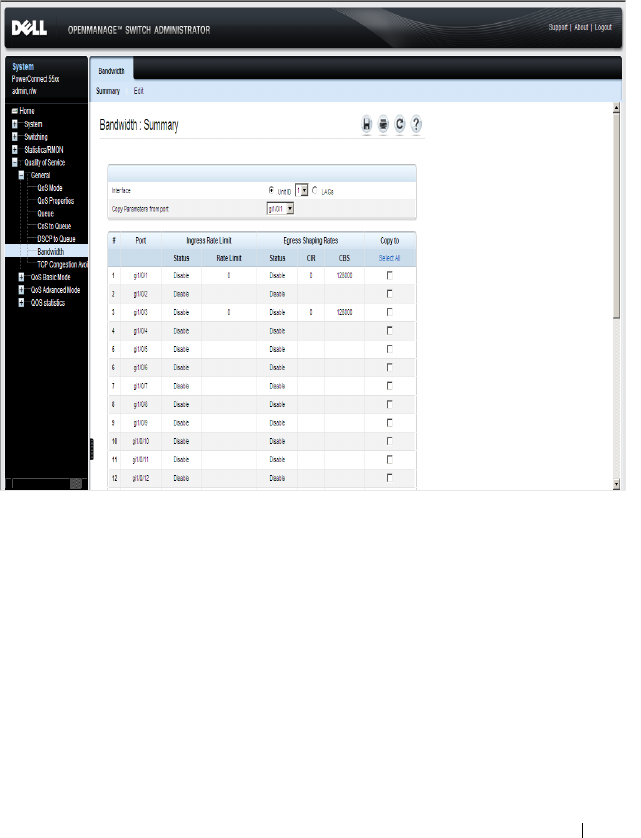Check Copy to box for port gi1/0/3
Image resolution: width=641 pixels, height=838 pixels.
click(x=389, y=312)
